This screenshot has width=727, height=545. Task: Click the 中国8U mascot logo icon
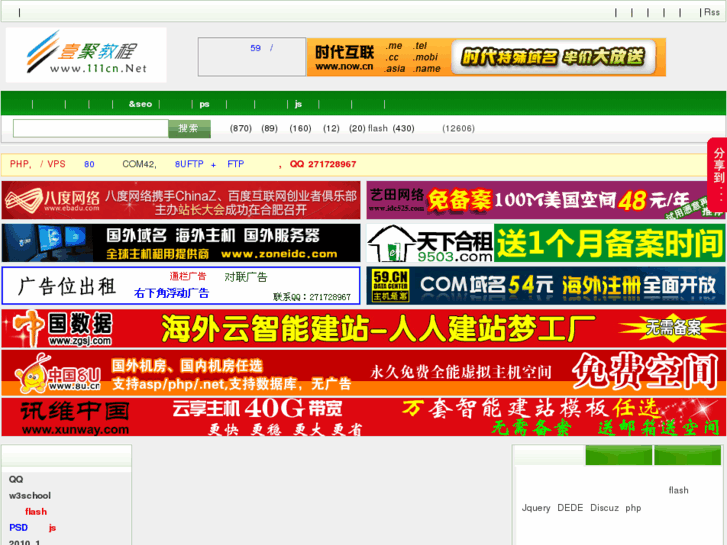point(32,375)
